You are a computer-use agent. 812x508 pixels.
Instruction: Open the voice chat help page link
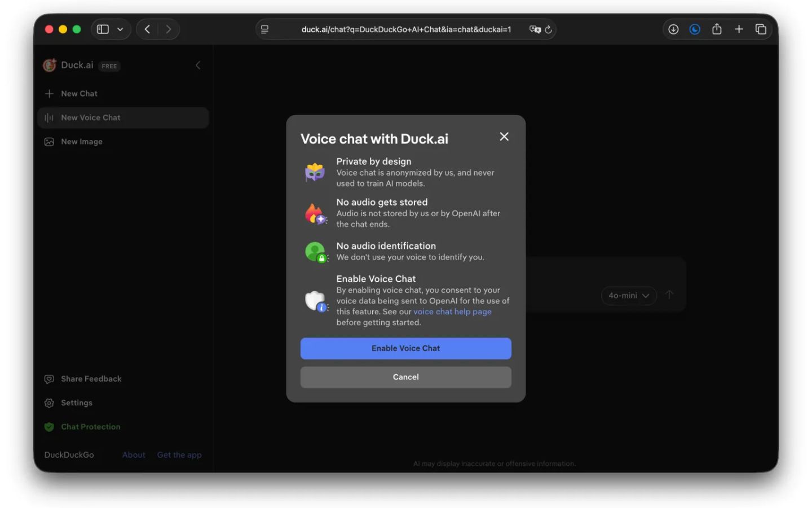(452, 312)
